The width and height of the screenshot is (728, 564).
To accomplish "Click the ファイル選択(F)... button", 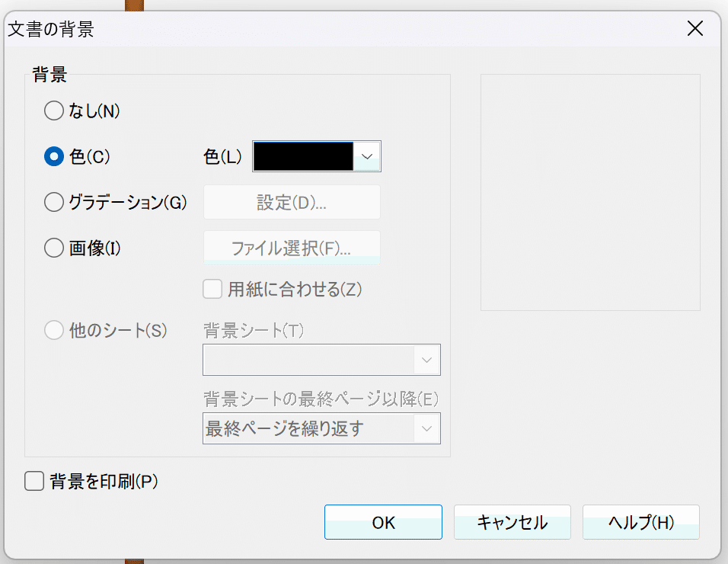I will coord(292,248).
